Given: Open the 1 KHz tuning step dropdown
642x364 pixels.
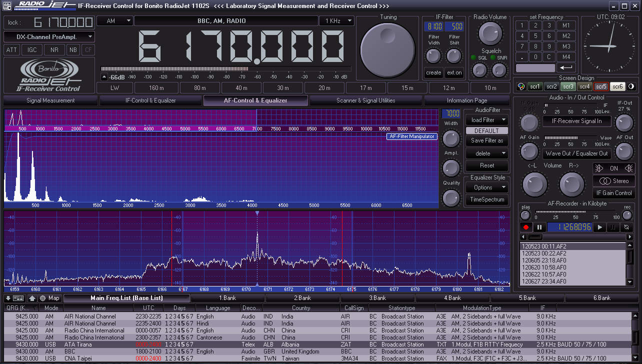Looking at the screenshot, I should pos(336,21).
